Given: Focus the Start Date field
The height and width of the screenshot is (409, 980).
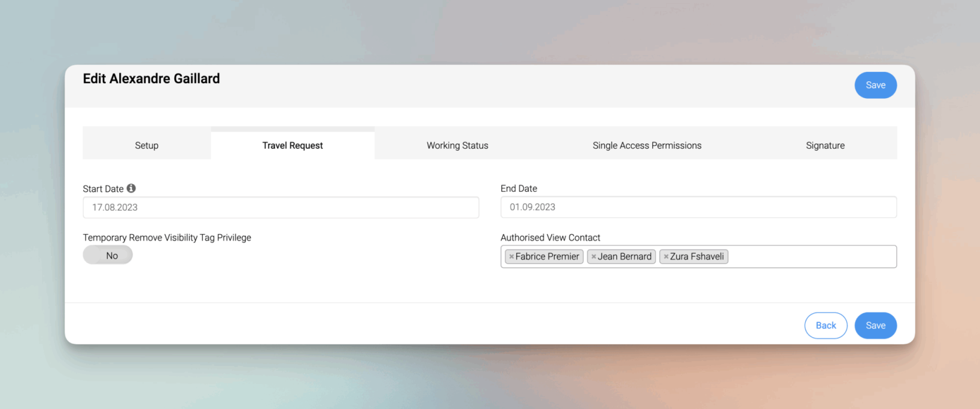Looking at the screenshot, I should click(x=281, y=207).
